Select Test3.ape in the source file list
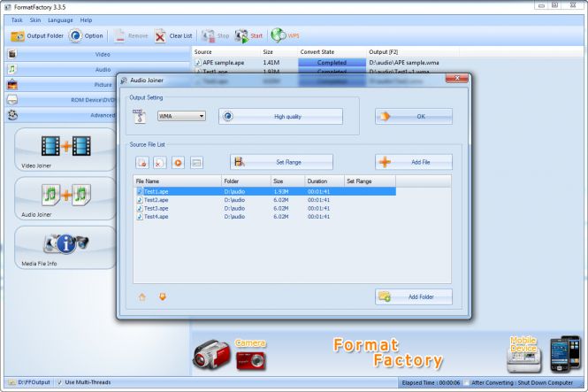 [156, 208]
